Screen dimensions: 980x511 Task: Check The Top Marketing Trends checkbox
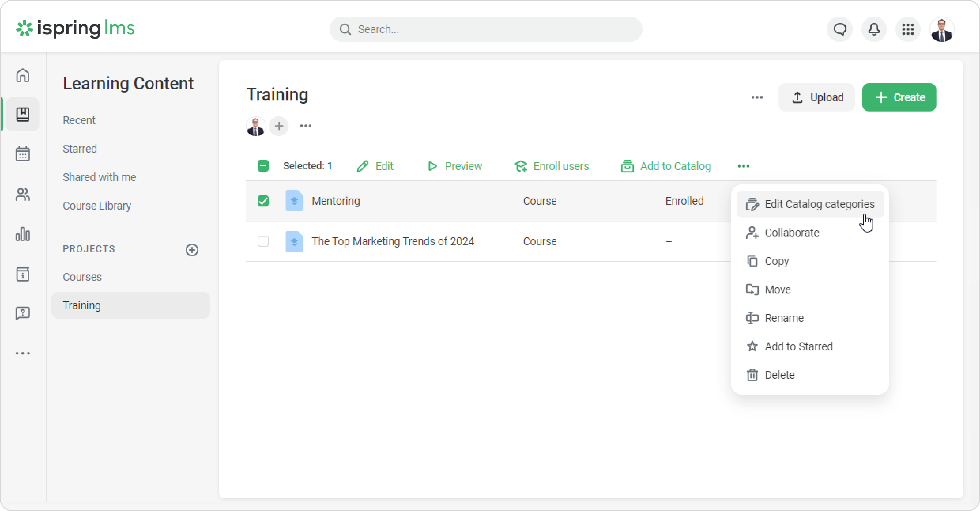coord(263,241)
